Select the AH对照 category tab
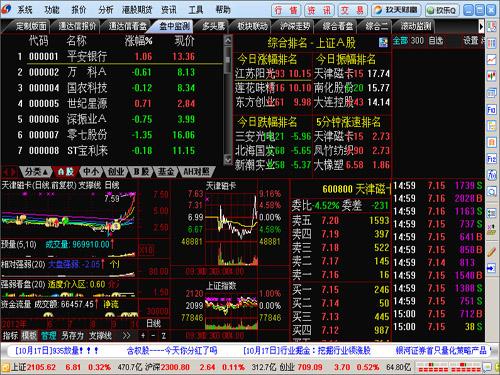The height and width of the screenshot is (375, 500). coord(197,172)
